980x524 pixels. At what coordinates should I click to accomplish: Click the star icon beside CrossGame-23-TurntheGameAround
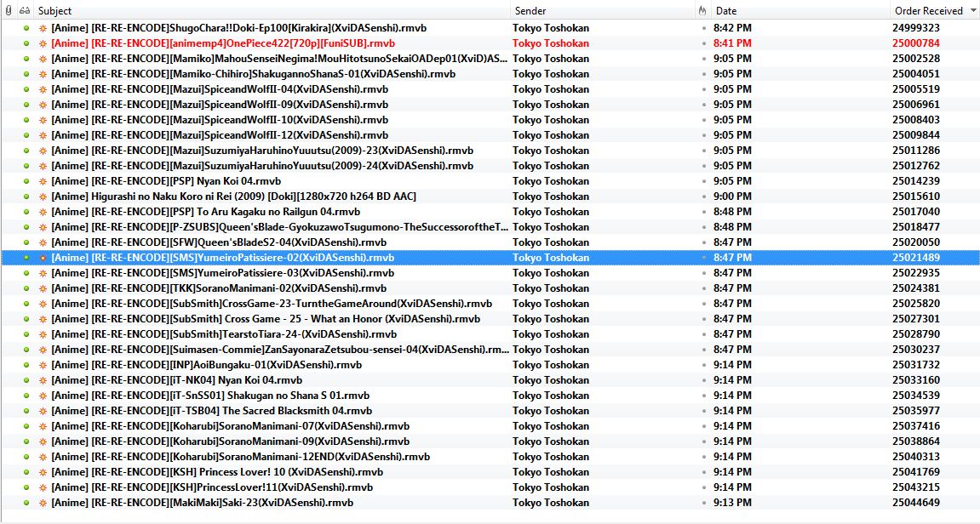pyautogui.click(x=43, y=304)
